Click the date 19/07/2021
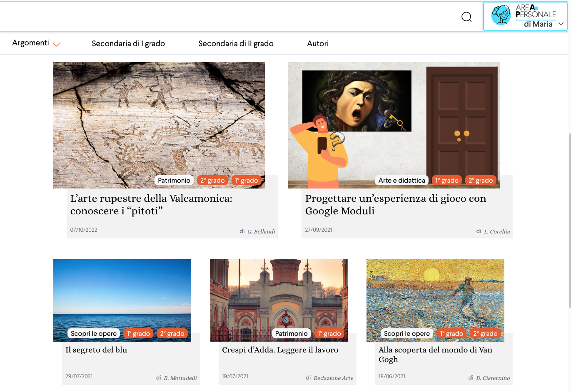This screenshot has width=571, height=392. (235, 376)
